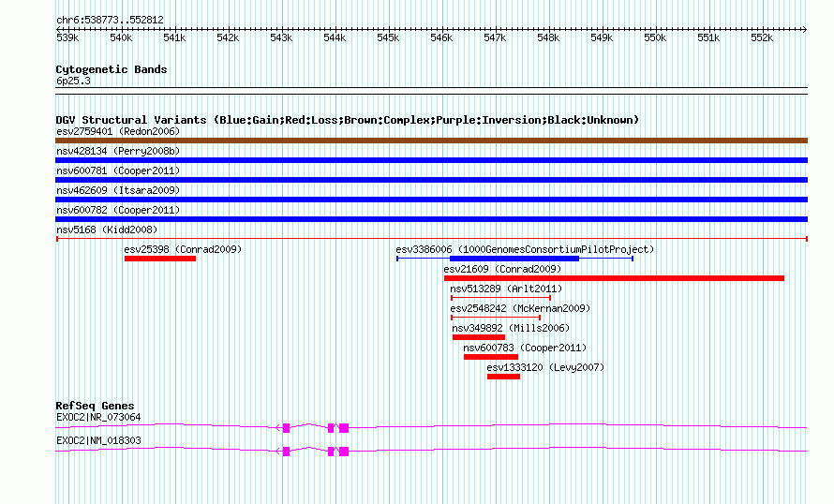Image resolution: width=834 pixels, height=504 pixels.
Task: Click the EXOC2|NR_073064 gene label
Action: click(x=98, y=417)
